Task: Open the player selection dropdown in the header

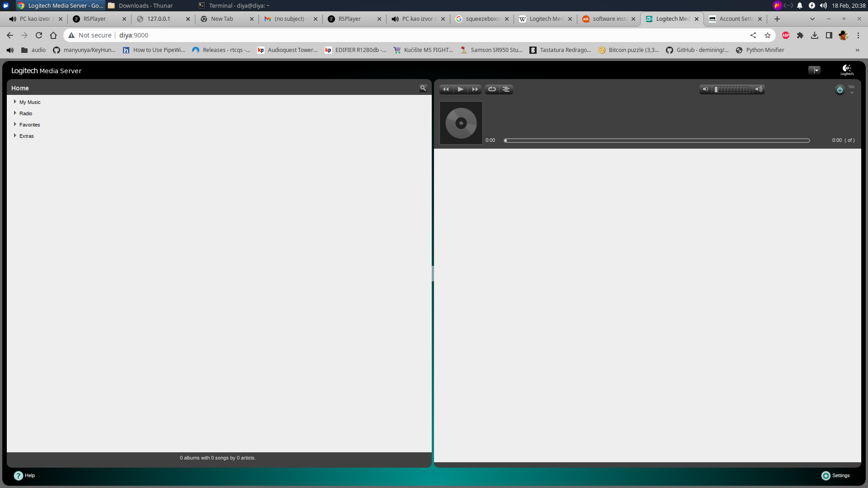Action: tap(814, 70)
